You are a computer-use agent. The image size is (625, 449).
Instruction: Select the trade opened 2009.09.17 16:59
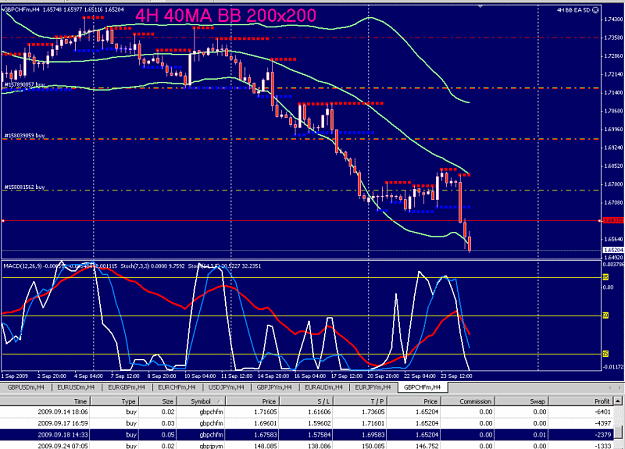(x=307, y=423)
